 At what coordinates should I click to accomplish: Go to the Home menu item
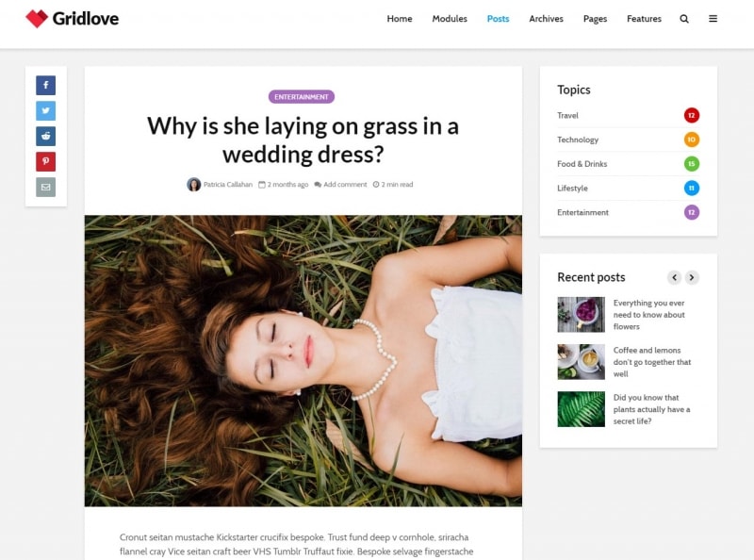(400, 19)
